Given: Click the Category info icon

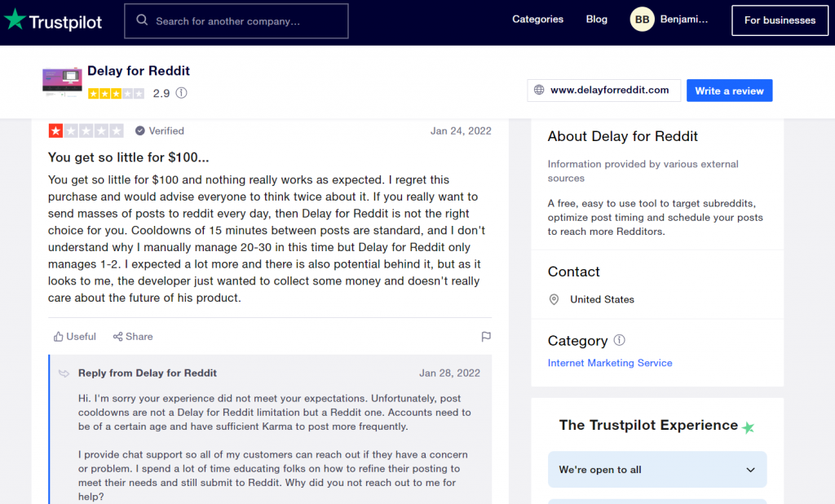Looking at the screenshot, I should click(620, 340).
